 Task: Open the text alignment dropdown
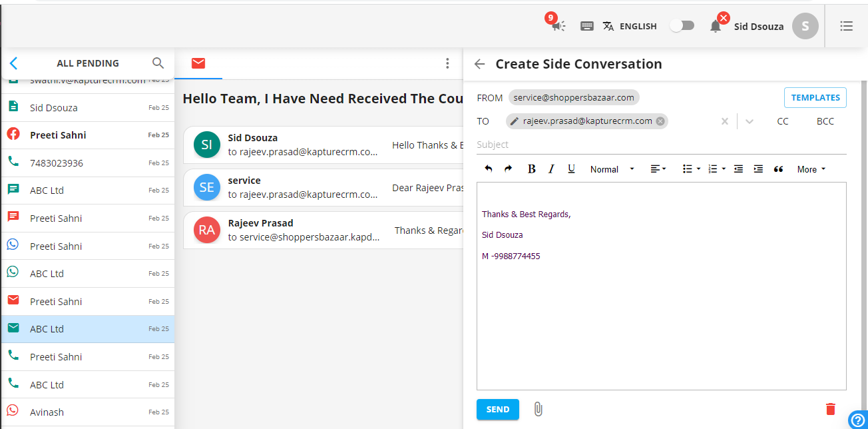click(658, 169)
